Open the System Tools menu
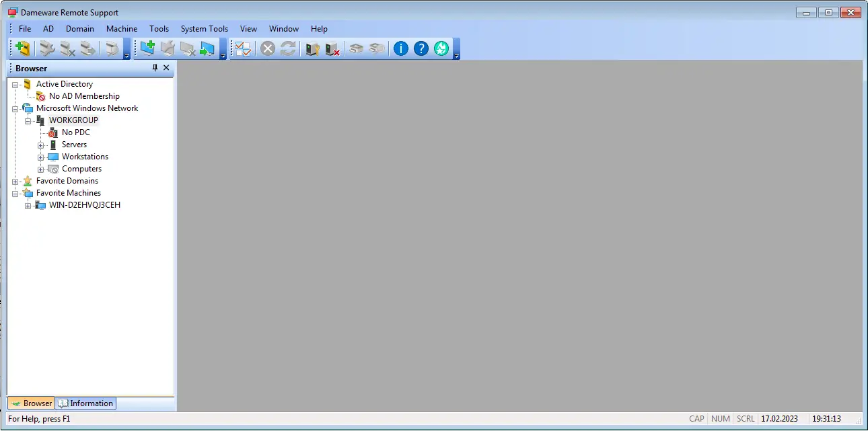 205,29
